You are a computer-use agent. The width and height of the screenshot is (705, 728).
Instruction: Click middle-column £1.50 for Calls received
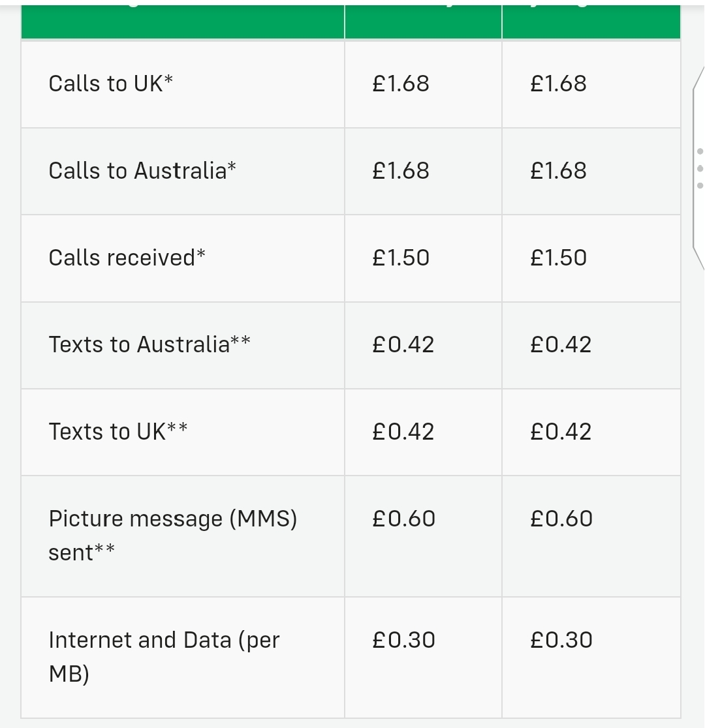401,258
